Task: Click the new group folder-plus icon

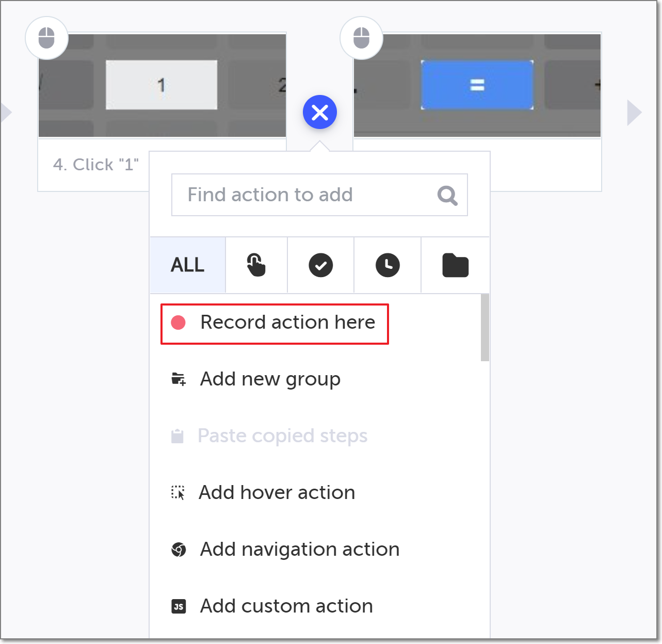Action: pyautogui.click(x=179, y=379)
